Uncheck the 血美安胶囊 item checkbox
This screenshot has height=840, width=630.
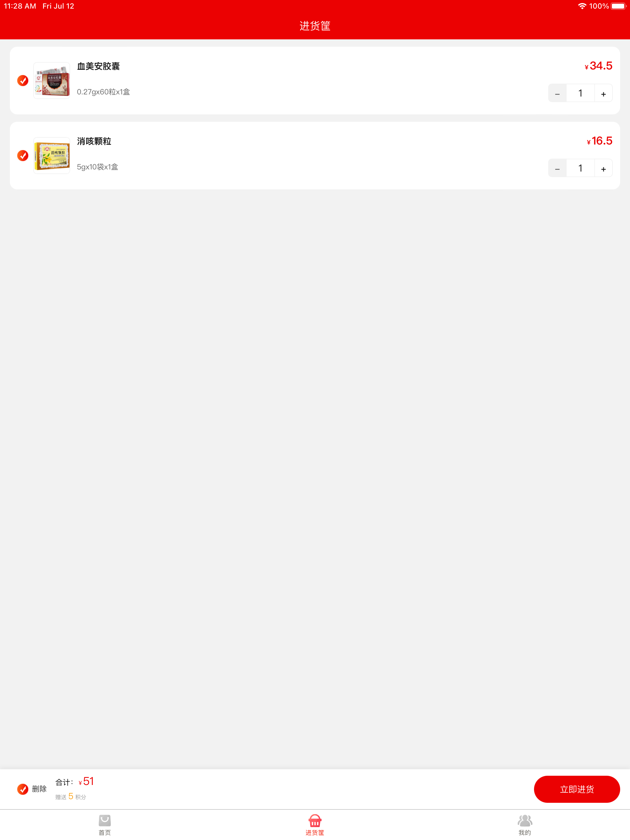(x=23, y=81)
